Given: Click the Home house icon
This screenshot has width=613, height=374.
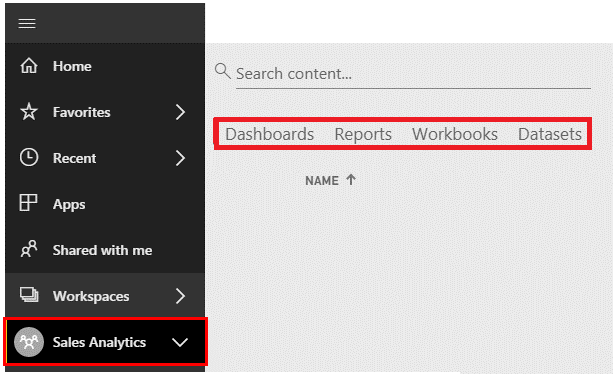Looking at the screenshot, I should [29, 66].
